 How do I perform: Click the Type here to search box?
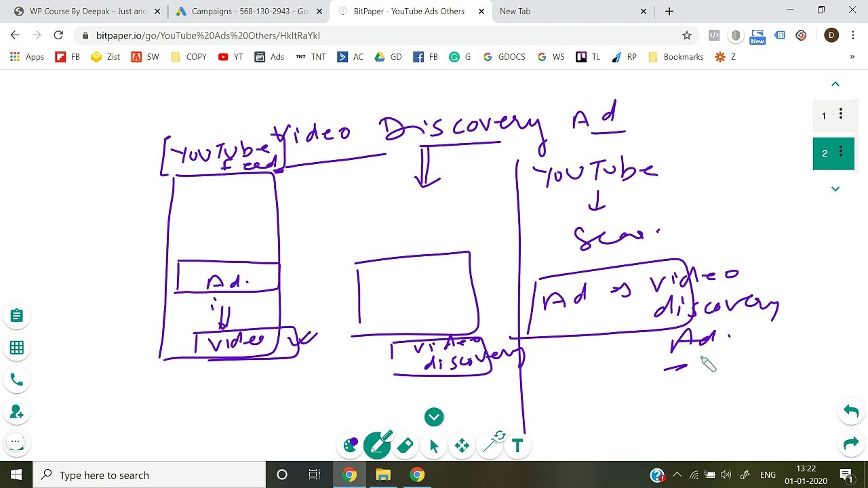149,474
